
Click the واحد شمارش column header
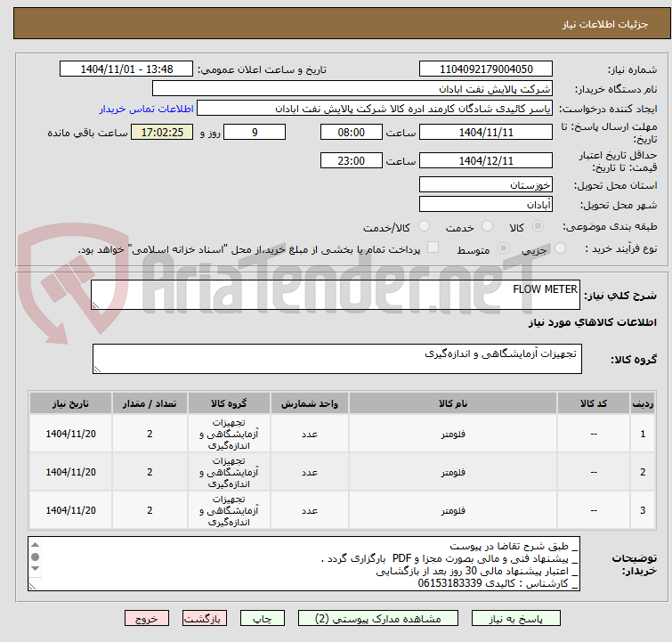[x=310, y=403]
